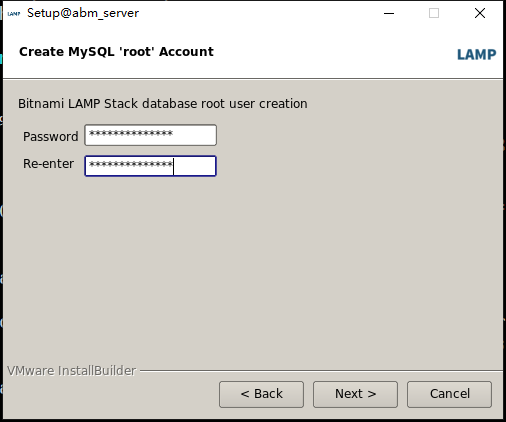Click the disabled maximize button
Viewport: 506px width, 422px height.
coord(434,13)
